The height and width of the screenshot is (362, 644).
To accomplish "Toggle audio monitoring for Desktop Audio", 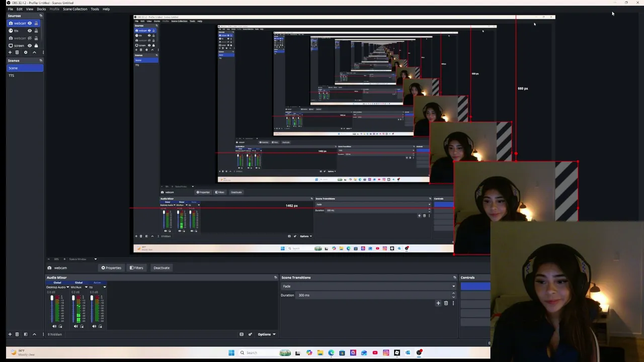I will click(x=60, y=326).
